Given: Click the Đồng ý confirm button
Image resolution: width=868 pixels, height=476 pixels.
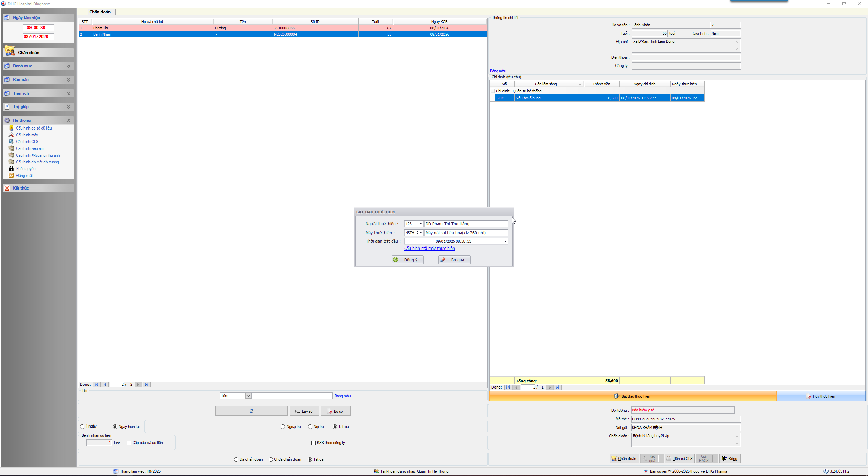Looking at the screenshot, I should (408, 260).
